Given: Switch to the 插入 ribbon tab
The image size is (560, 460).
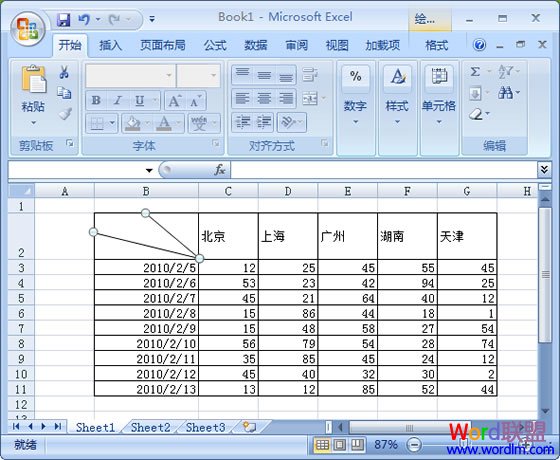Looking at the screenshot, I should (x=110, y=45).
